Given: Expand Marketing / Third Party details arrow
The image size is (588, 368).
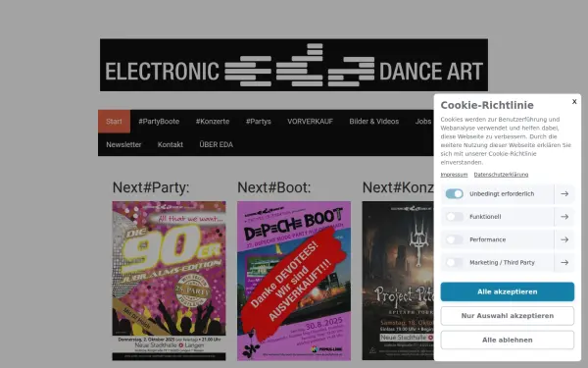Looking at the screenshot, I should pos(564,262).
